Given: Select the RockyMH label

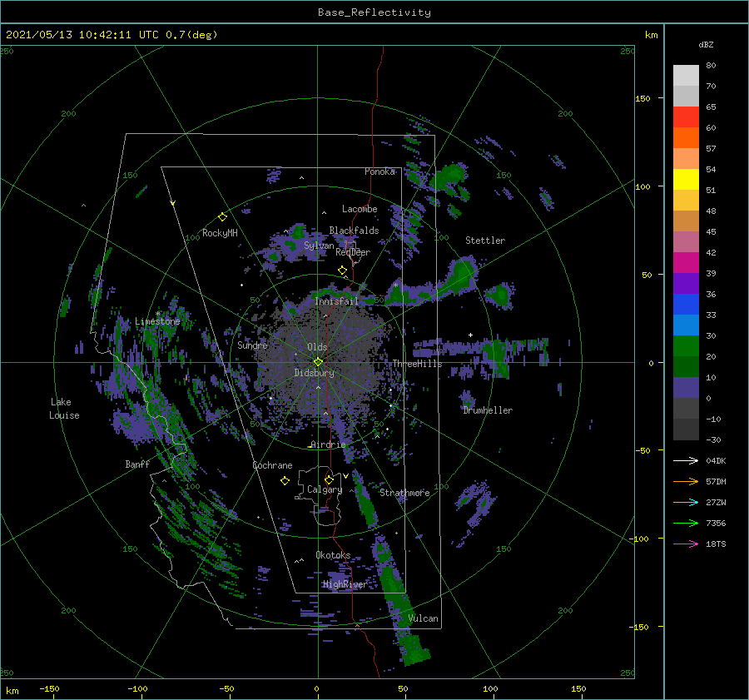Looking at the screenshot, I should 220,233.
